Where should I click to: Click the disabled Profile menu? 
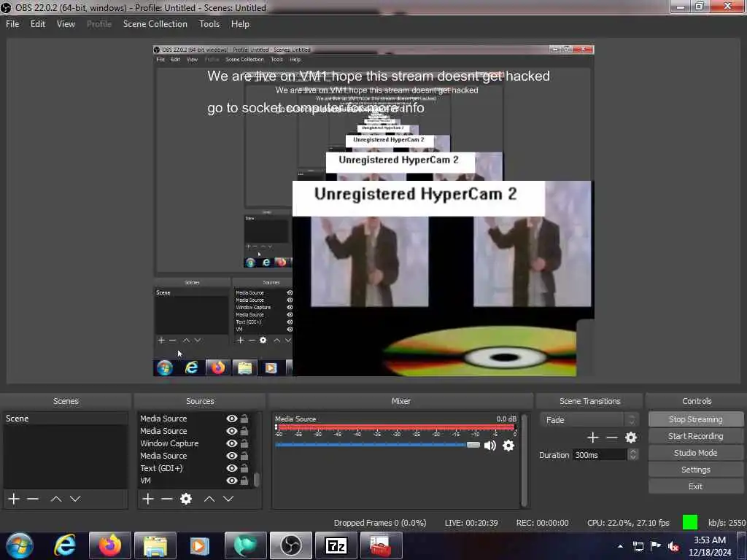(99, 24)
